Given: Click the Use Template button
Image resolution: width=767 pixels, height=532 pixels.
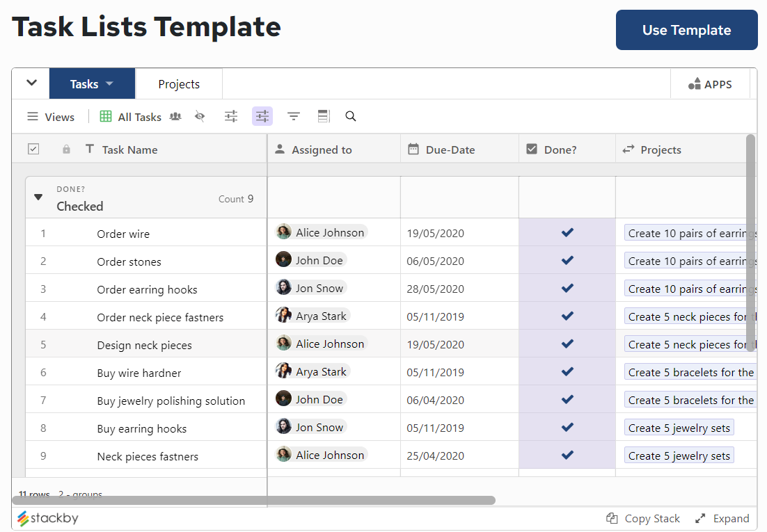Looking at the screenshot, I should click(686, 30).
